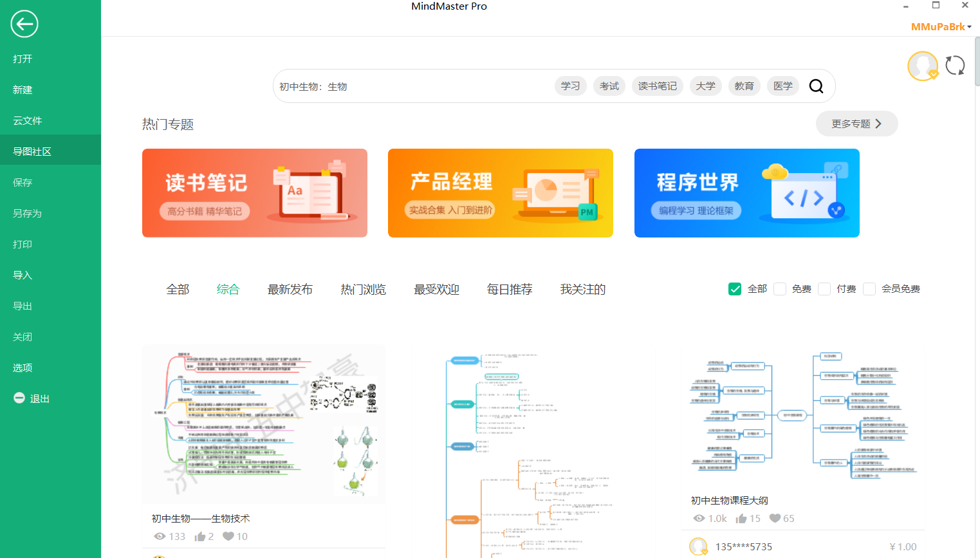Open the 初中生物——生物技术 mind map thumbnail
Image resolution: width=980 pixels, height=558 pixels.
click(264, 424)
